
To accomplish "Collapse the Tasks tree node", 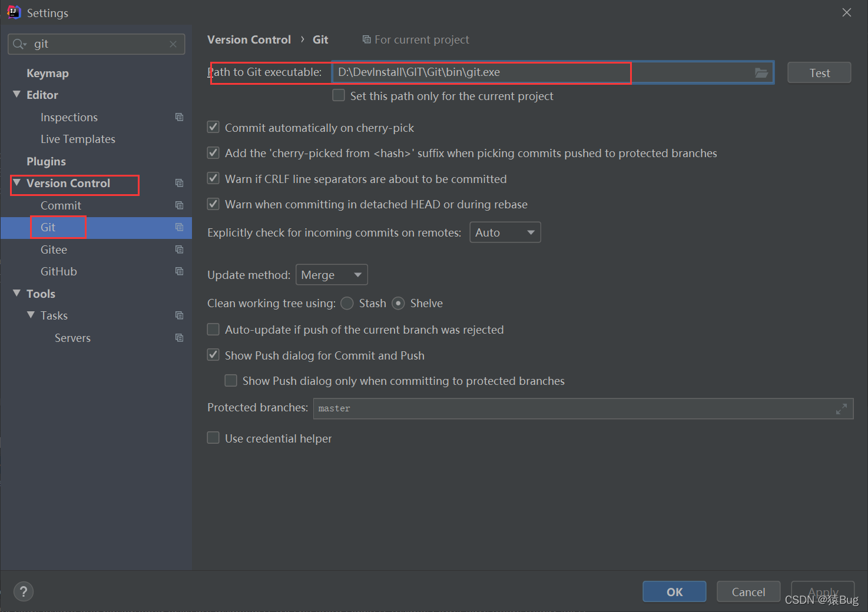I will pos(31,315).
